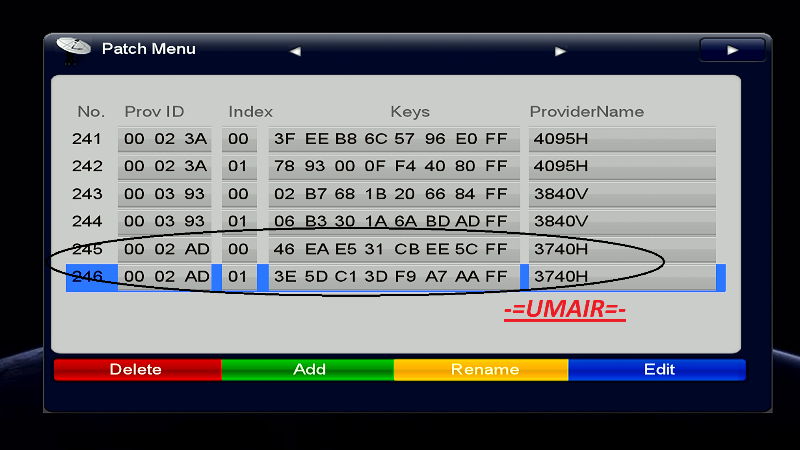
Task: Select Index field of row 241
Action: [239, 139]
